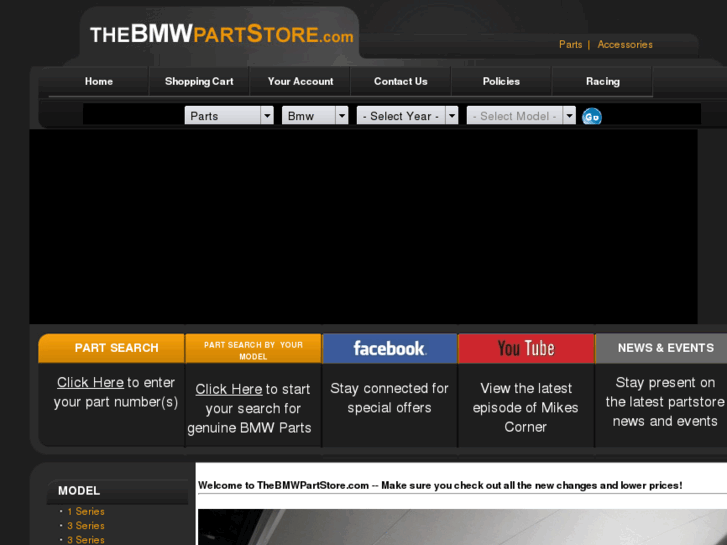Click the PART SEARCH orange tab

coord(111,348)
